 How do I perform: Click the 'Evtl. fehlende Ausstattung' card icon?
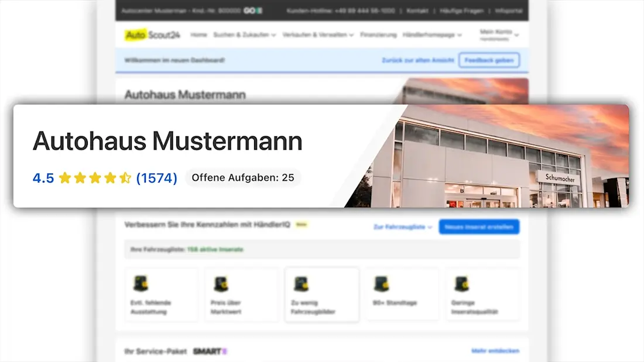pos(141,284)
